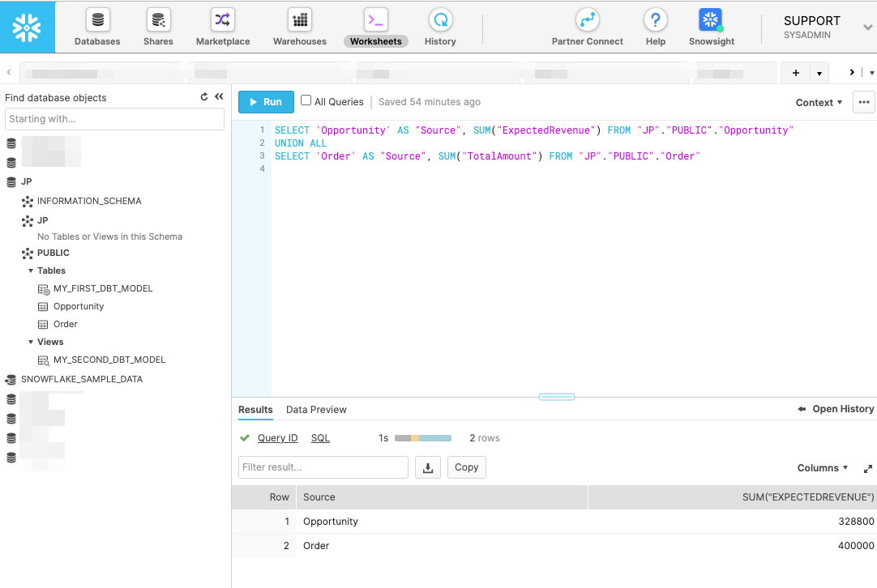Run the query

click(x=266, y=102)
